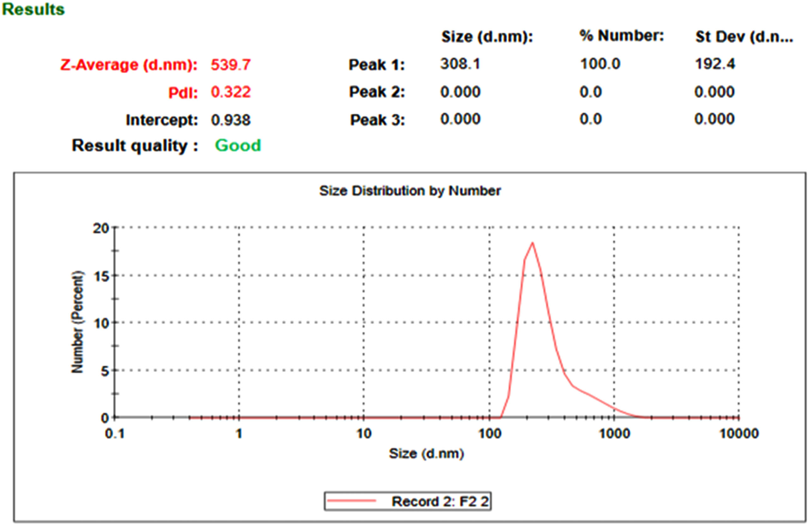This screenshot has width=812, height=530.
Task: Click the % Number column header
Action: pyautogui.click(x=622, y=36)
